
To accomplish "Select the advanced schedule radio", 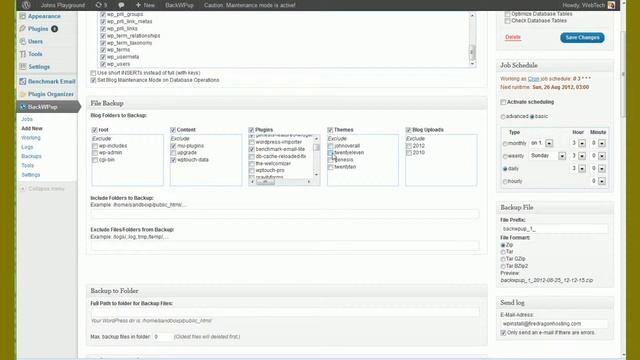I will [503, 117].
